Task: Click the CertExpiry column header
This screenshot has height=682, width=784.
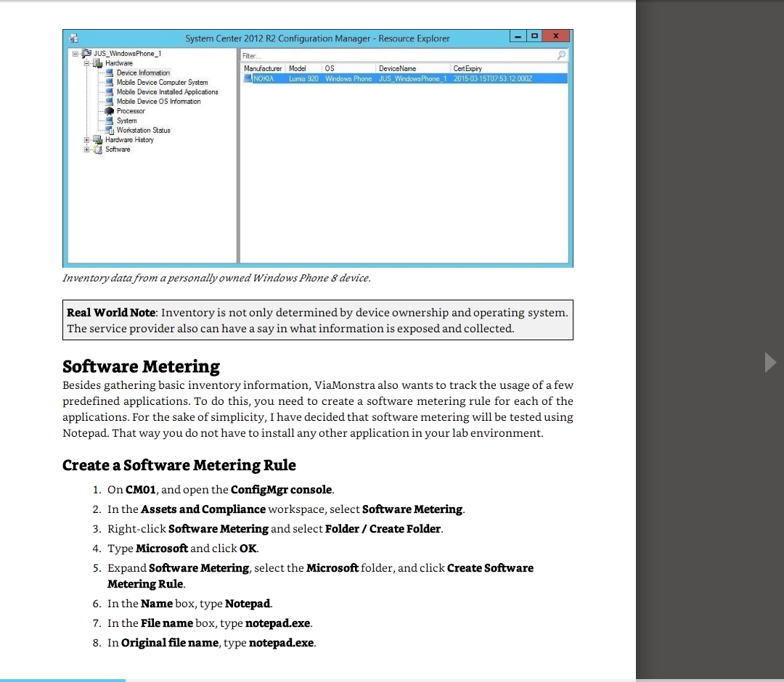Action: tap(467, 68)
